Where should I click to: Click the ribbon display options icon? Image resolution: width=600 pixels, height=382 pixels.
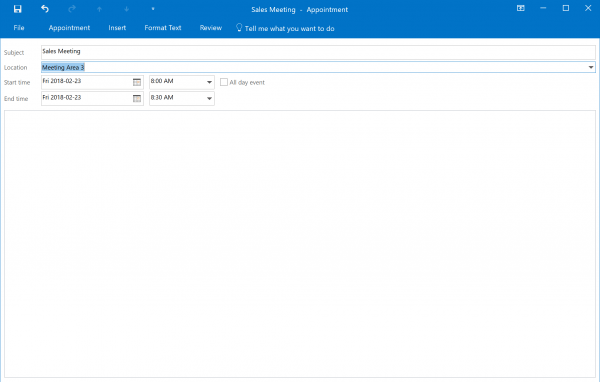(x=520, y=8)
